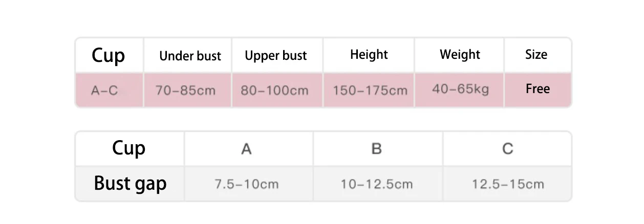This screenshot has height=224, width=644.
Task: Click the 12.5-15cm bust gap value
Action: [508, 184]
